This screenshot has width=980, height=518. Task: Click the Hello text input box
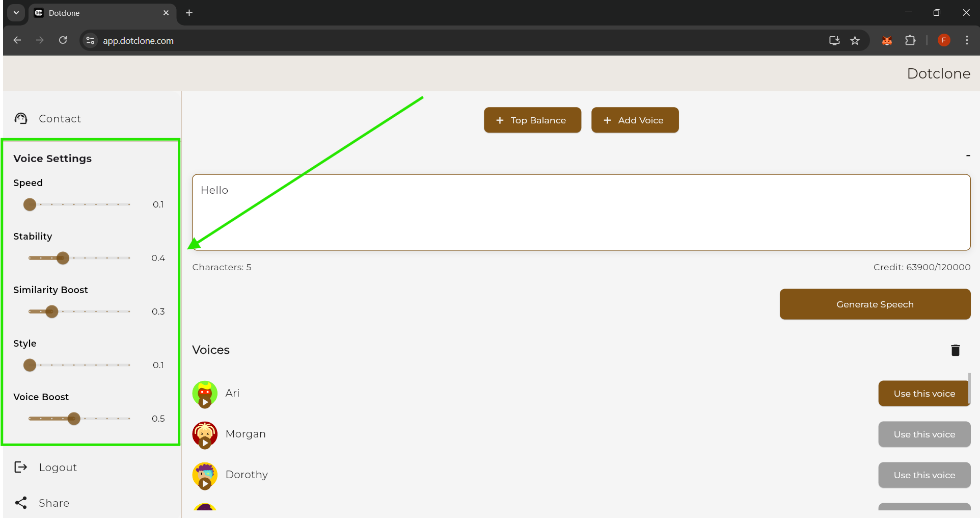(581, 212)
